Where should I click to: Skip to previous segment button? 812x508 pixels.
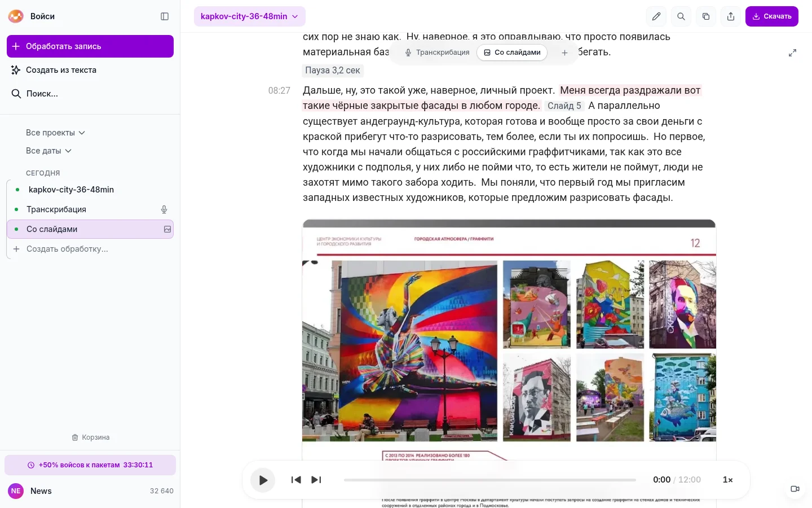[x=296, y=480]
